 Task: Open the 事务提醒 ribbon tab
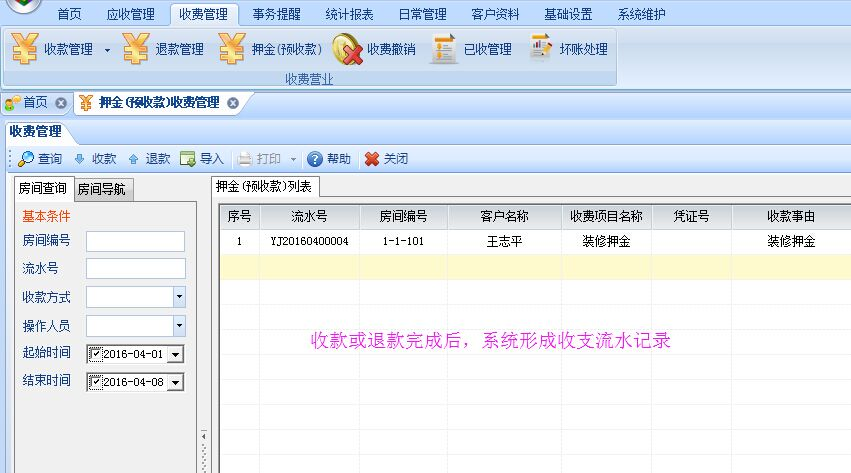(x=276, y=14)
